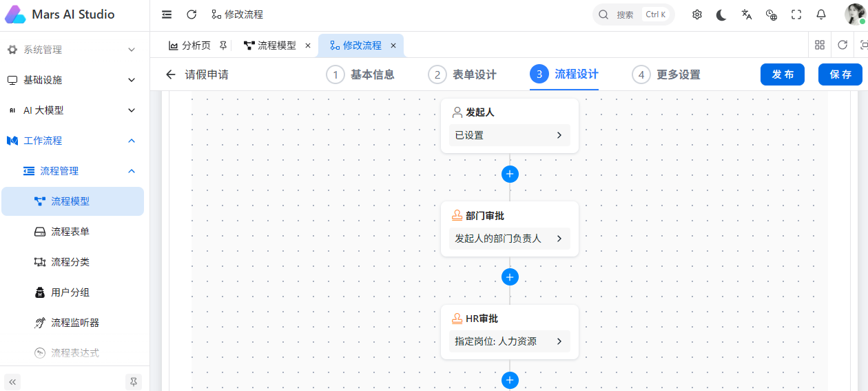Go to step 2 表单设计
Viewport: 868px width, 391px height.
(462, 74)
